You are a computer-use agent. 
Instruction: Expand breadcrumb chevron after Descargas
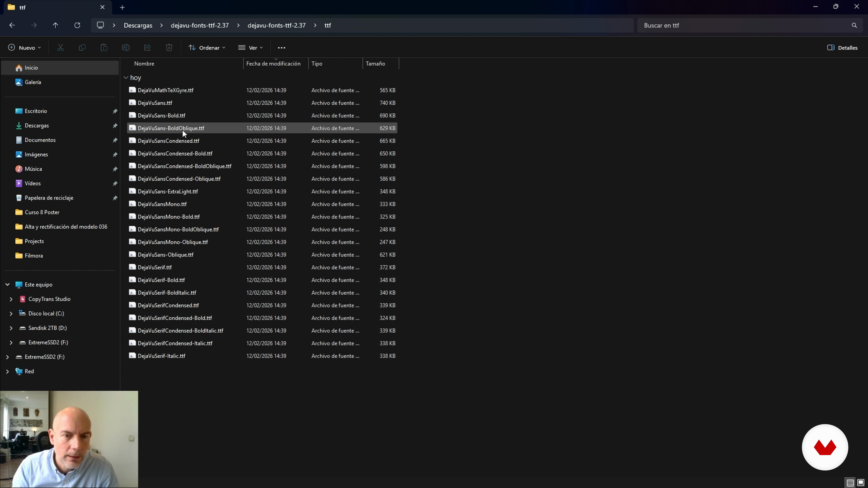tap(162, 25)
